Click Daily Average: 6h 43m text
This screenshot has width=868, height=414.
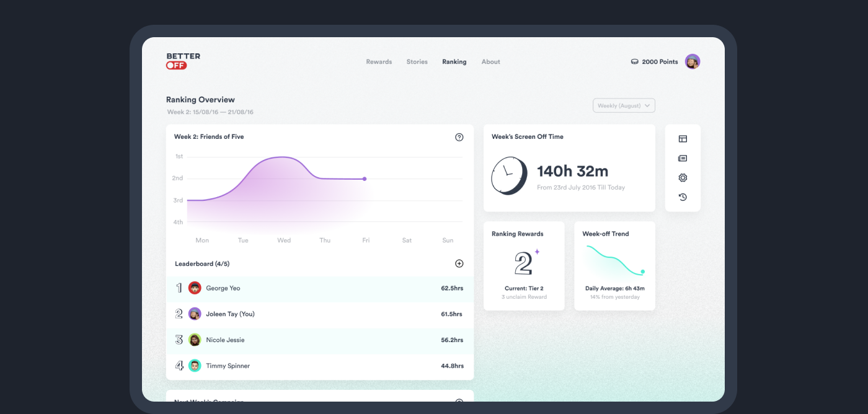(614, 288)
